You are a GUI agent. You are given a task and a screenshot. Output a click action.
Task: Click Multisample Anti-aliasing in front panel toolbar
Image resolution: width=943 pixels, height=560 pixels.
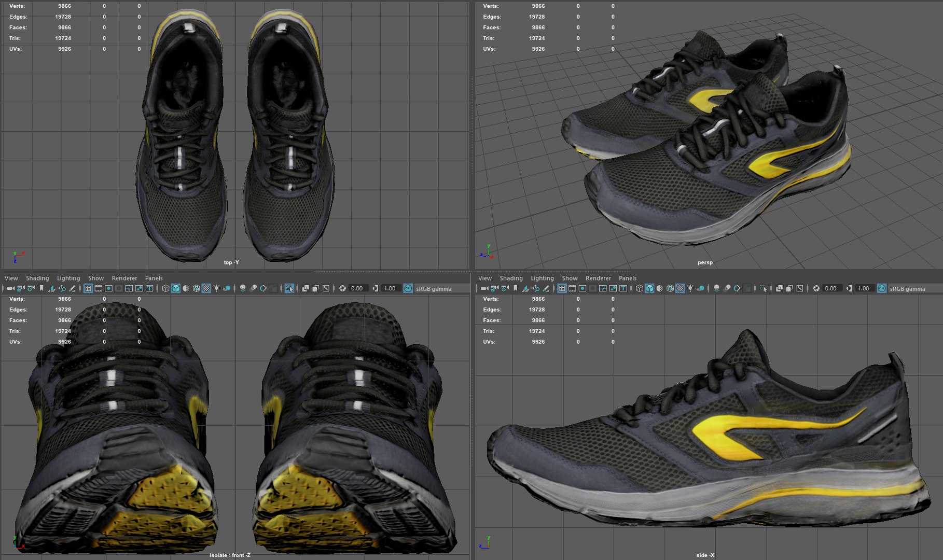(264, 288)
